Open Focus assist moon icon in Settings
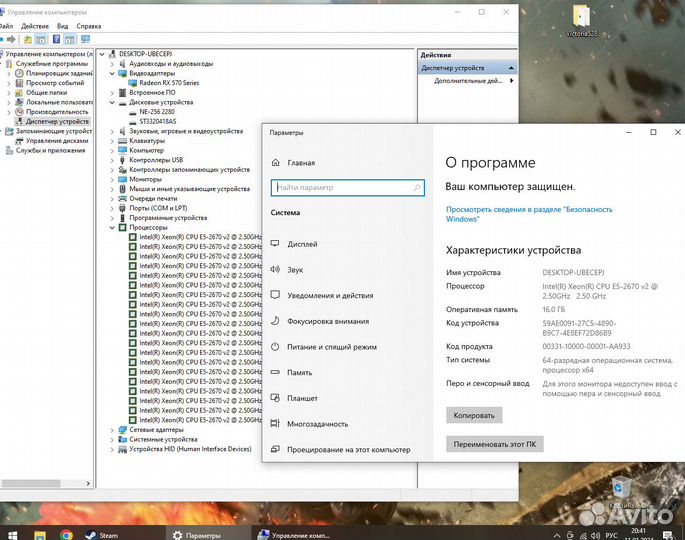 click(275, 321)
